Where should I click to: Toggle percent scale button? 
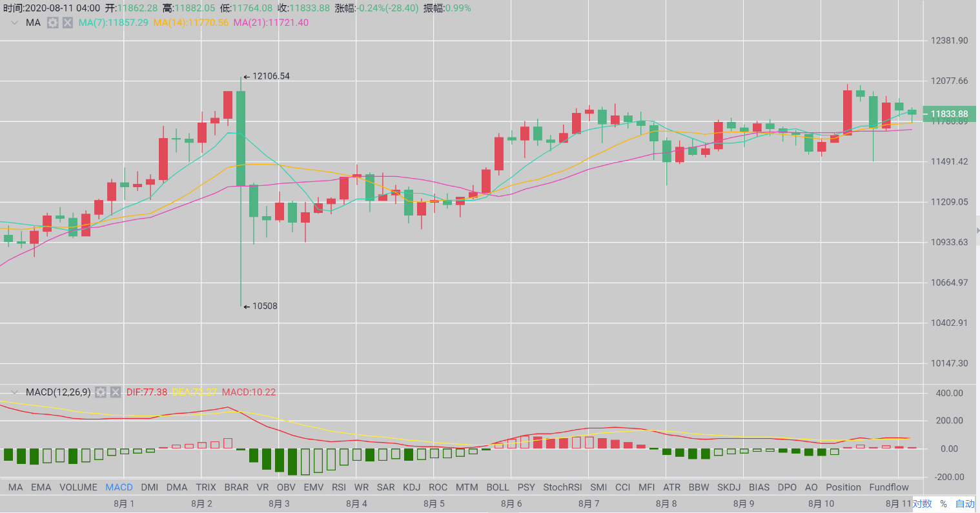(x=943, y=504)
